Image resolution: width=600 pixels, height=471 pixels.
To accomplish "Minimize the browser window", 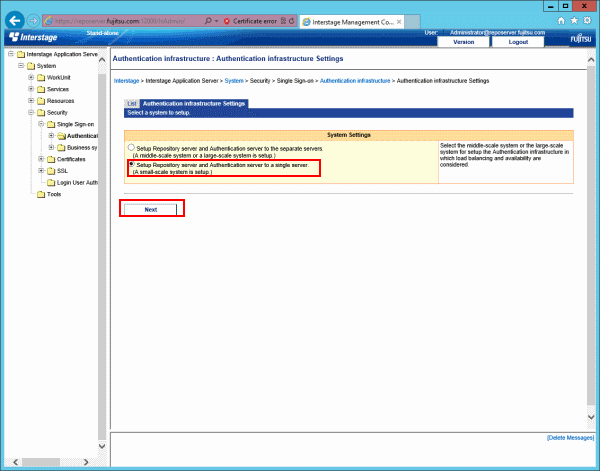I will point(551,6).
